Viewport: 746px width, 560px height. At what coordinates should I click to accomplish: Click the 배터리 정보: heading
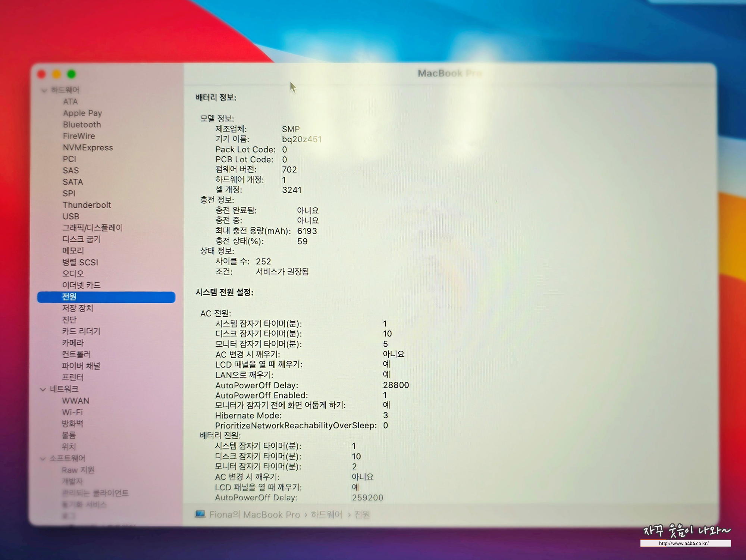pos(216,98)
